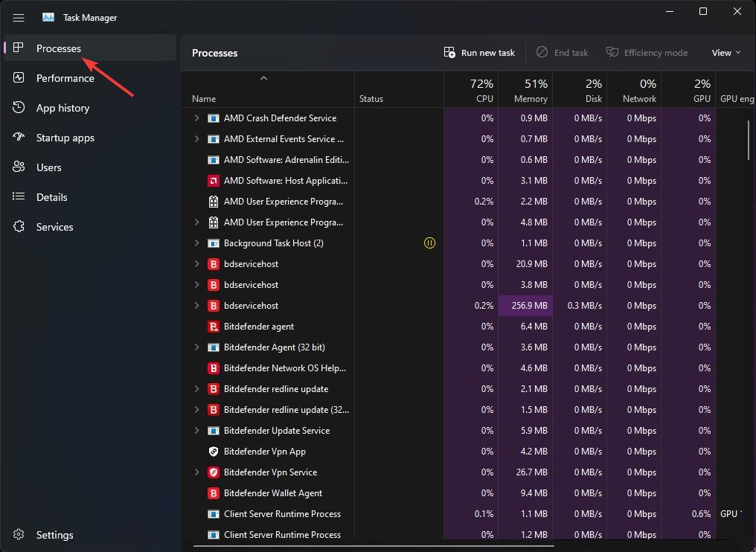The width and height of the screenshot is (756, 552).
Task: Open Settings at the sidebar bottom
Action: 90,535
